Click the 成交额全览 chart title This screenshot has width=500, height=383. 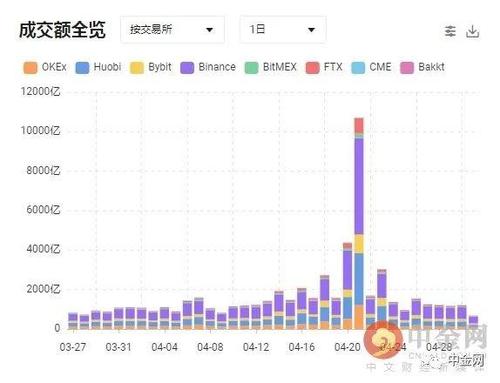(62, 30)
